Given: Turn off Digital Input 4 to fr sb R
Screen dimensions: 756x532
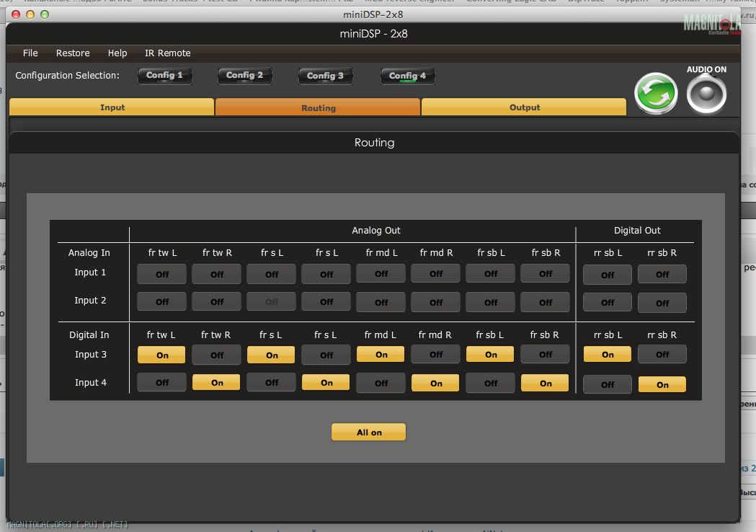Looking at the screenshot, I should point(546,383).
